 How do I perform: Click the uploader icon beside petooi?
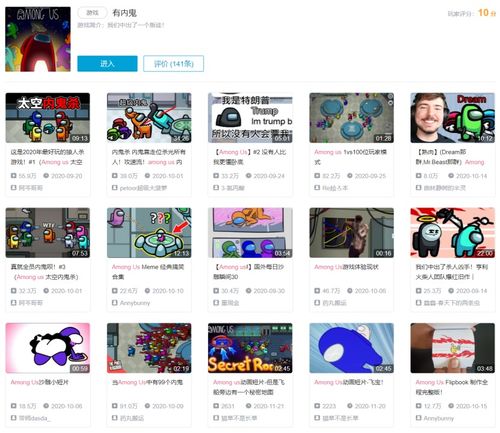115,188
